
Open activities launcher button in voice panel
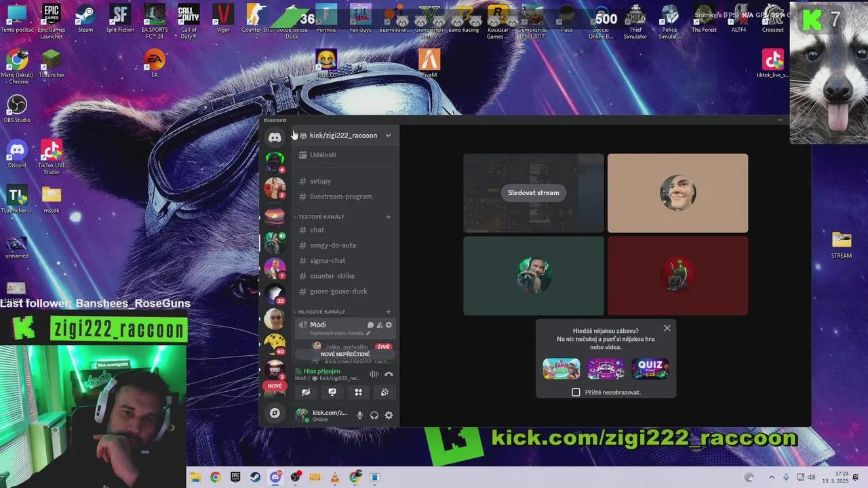[358, 392]
